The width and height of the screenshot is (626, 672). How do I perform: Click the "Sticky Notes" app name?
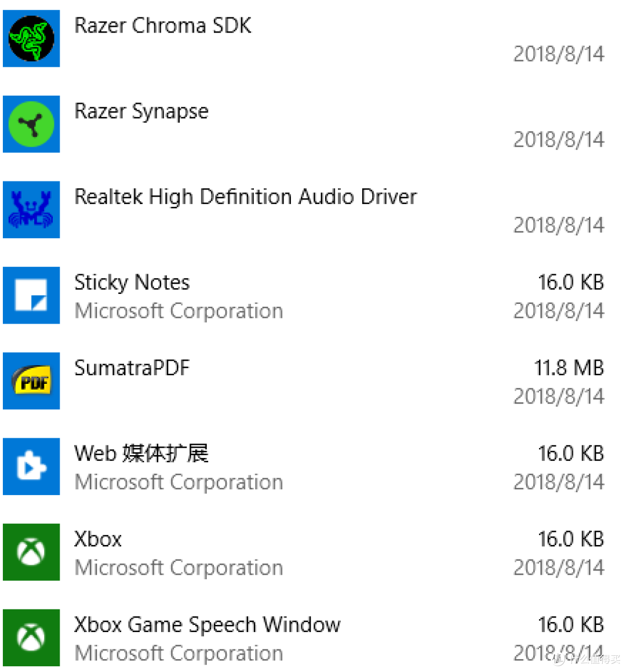(132, 283)
